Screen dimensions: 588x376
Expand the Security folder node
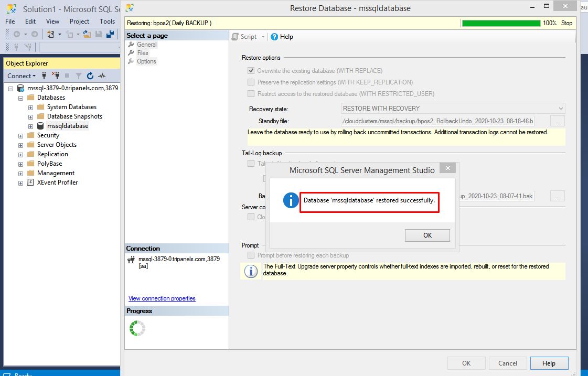click(x=21, y=135)
